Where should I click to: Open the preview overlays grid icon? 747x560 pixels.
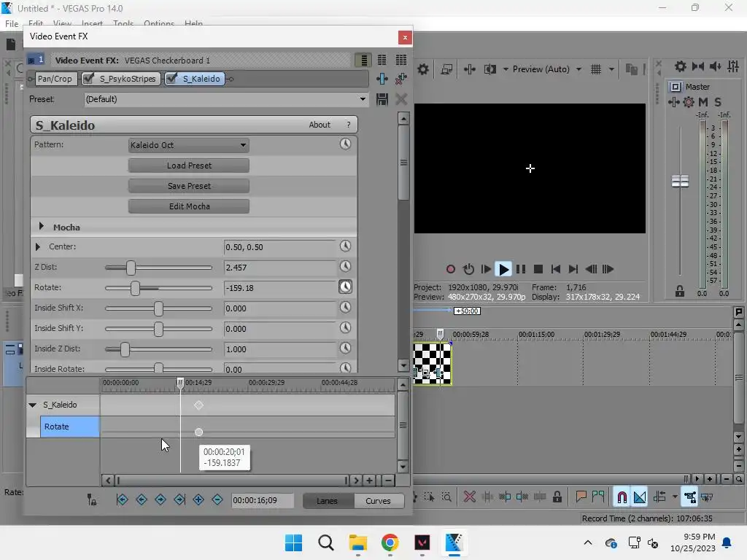click(596, 69)
